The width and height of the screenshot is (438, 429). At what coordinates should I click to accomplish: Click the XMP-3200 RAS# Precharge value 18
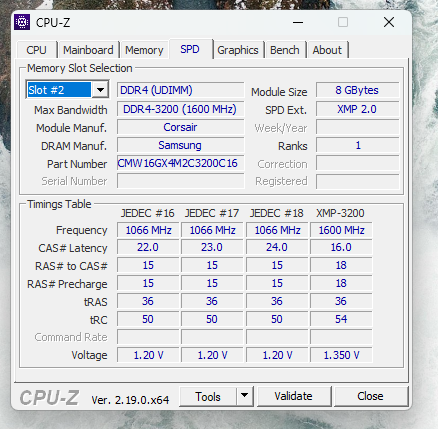[341, 283]
